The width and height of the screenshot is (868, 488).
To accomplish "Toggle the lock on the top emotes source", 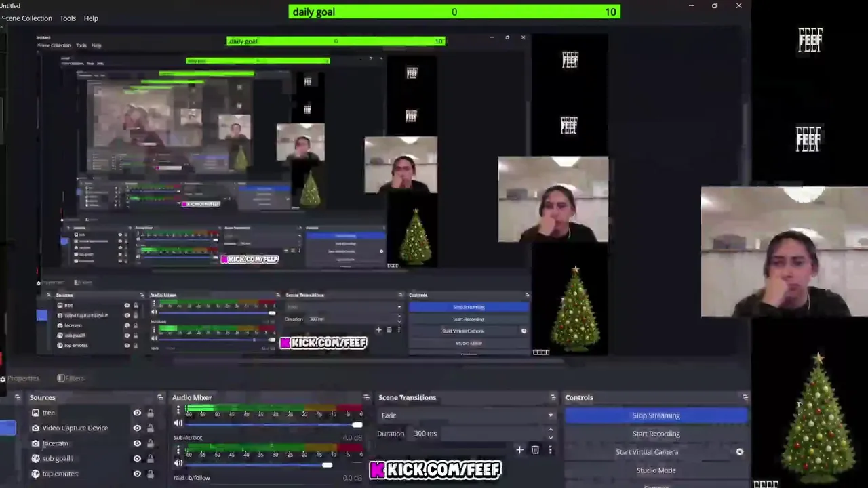I will [151, 474].
